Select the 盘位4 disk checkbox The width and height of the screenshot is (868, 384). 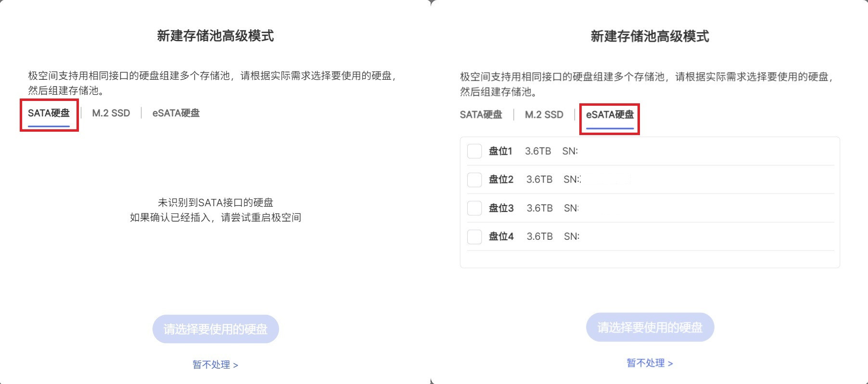click(x=474, y=236)
